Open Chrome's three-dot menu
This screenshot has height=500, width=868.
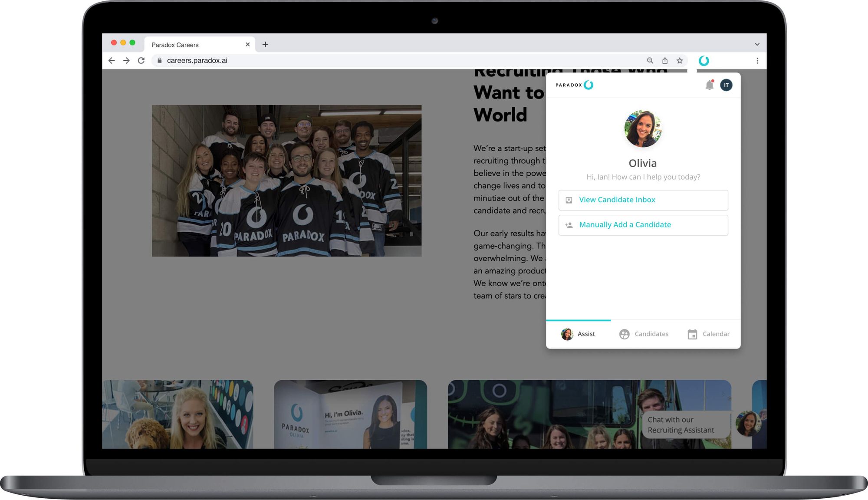click(757, 61)
